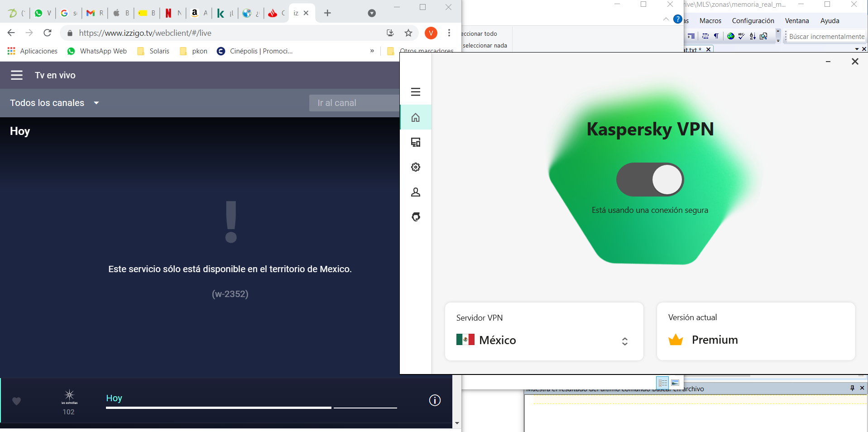Viewport: 868px width, 432px height.
Task: Toggle show all characters pilcrow icon
Action: 716,36
